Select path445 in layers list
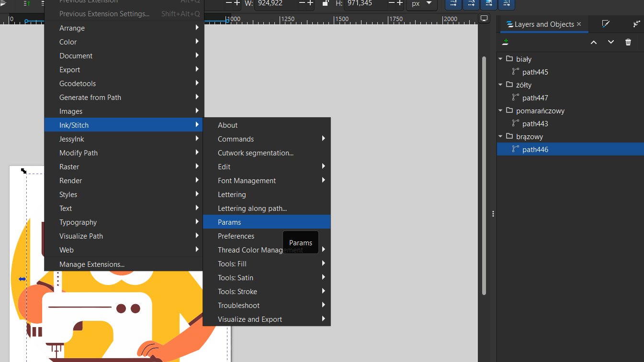Screen dimensions: 644x362 tap(570, 72)
